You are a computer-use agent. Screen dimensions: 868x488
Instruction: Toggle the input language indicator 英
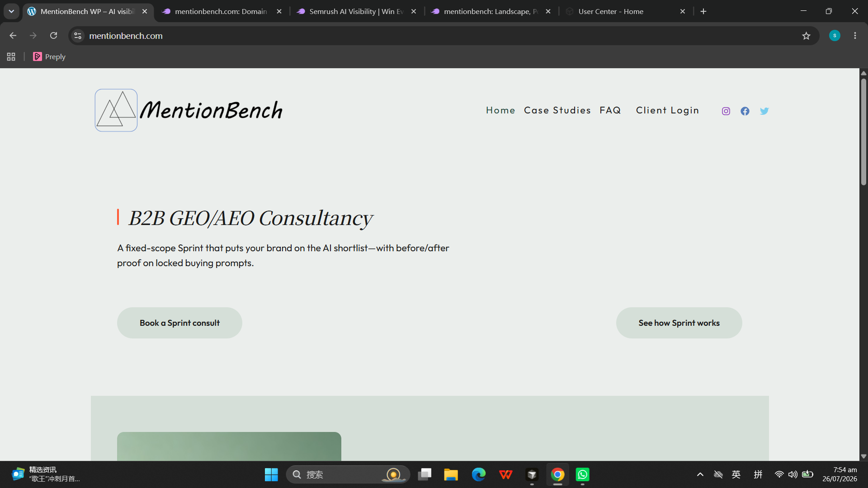click(x=736, y=474)
